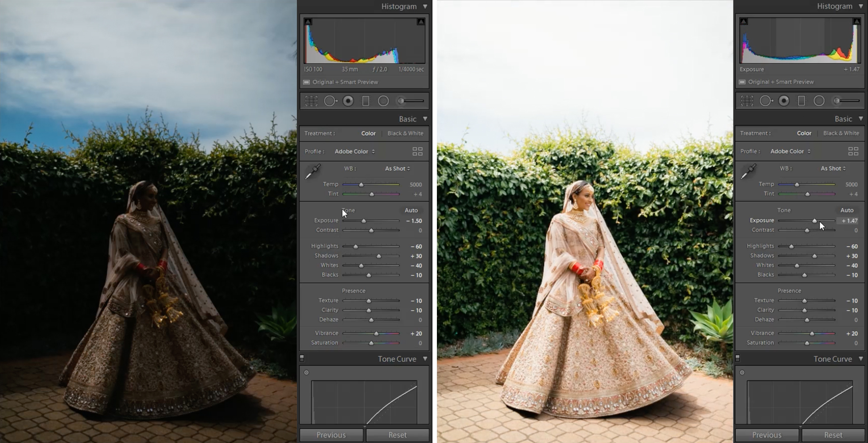The image size is (868, 443).
Task: Collapse Basic panel in right panel
Action: coord(860,119)
